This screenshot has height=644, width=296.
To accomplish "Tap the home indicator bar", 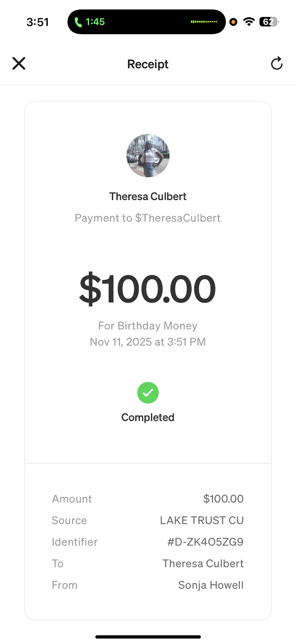I will (x=148, y=637).
